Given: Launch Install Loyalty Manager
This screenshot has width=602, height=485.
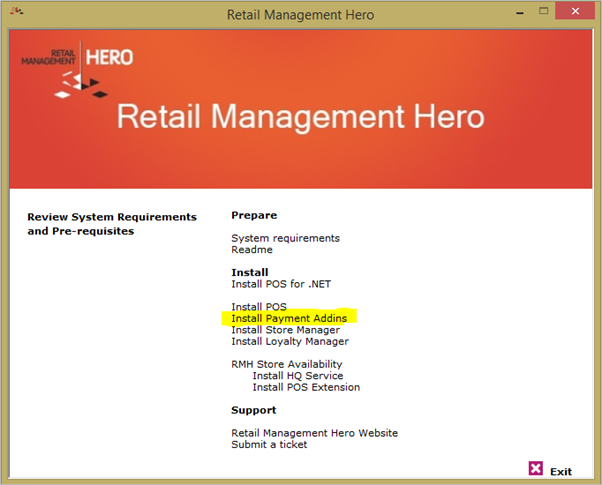Looking at the screenshot, I should 290,341.
